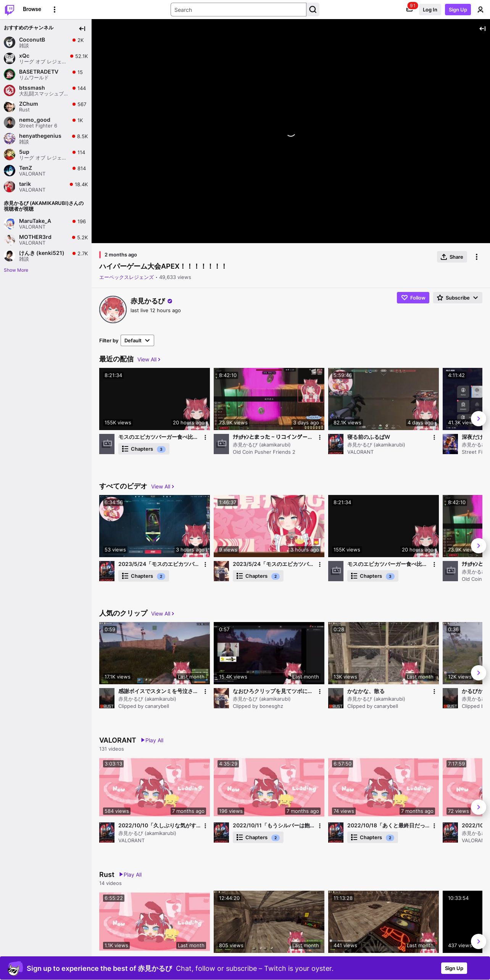This screenshot has width=490, height=980.
Task: Click the Share button
Action: coord(452,257)
